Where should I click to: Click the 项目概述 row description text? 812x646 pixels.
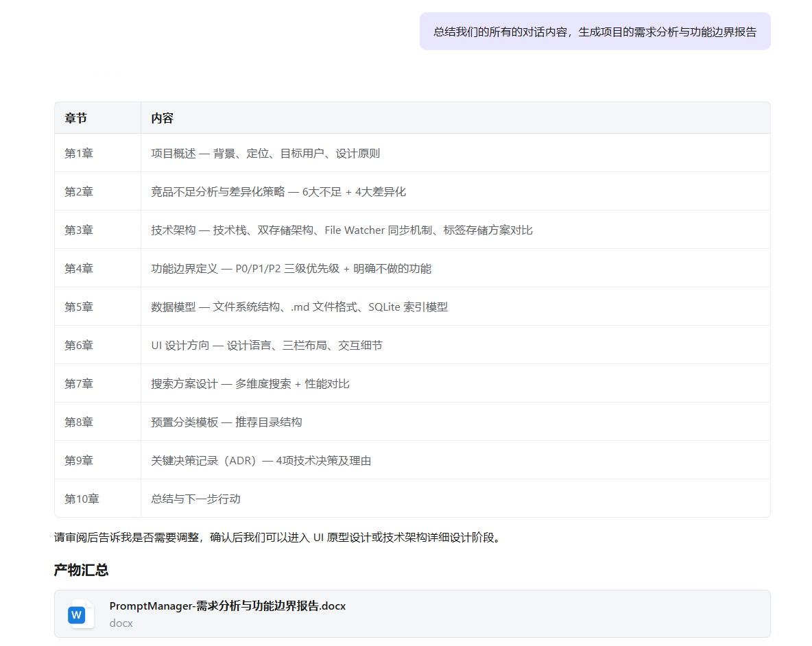coord(265,153)
